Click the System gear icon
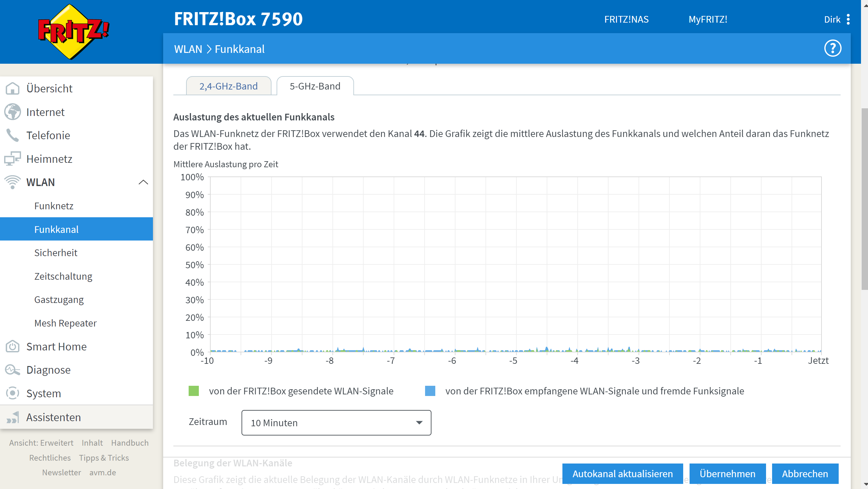Image resolution: width=868 pixels, height=489 pixels. 12,393
